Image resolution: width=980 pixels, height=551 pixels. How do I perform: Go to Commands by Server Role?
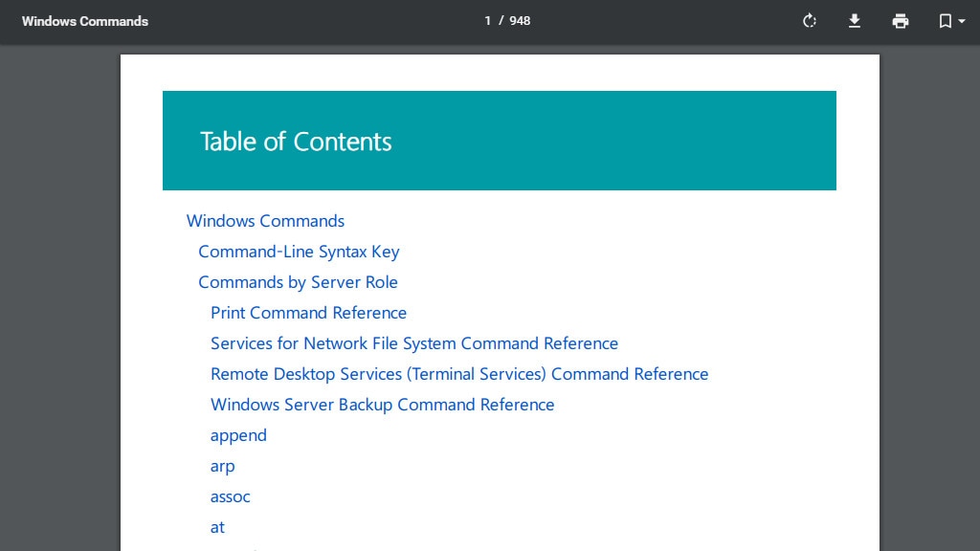[299, 282]
